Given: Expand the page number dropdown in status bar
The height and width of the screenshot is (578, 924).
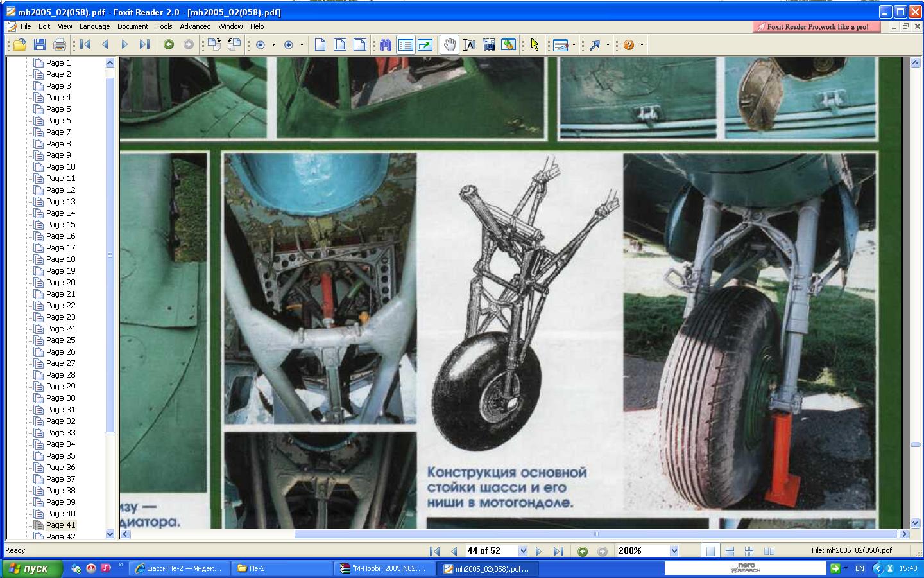Looking at the screenshot, I should coord(522,551).
